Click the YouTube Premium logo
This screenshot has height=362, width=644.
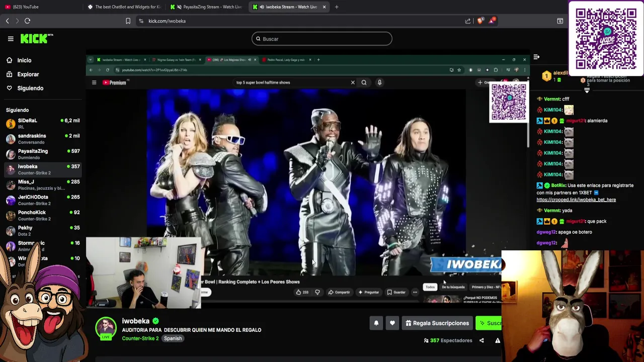coord(115,82)
